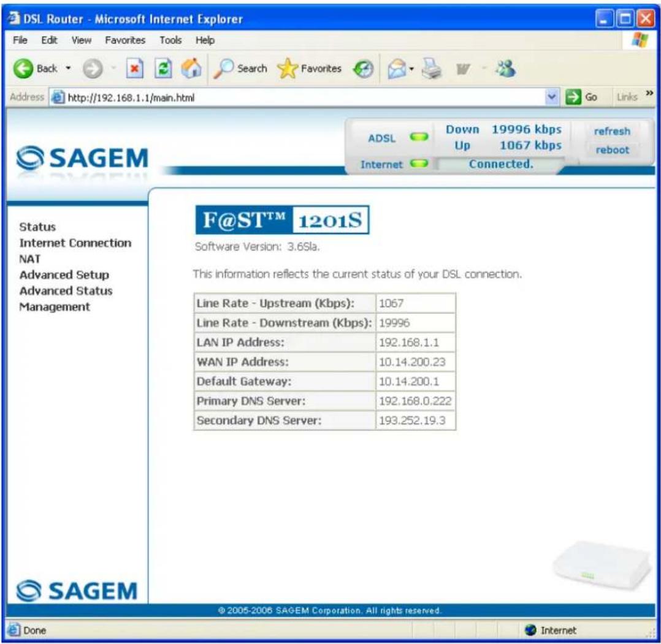Open the History clock icon
Viewport: 661px width, 644px height.
(364, 69)
